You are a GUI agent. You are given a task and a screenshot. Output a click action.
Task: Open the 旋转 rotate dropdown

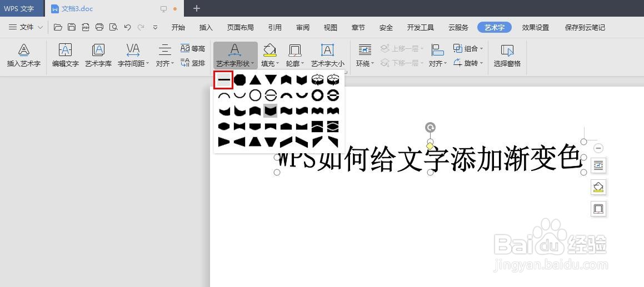click(468, 63)
